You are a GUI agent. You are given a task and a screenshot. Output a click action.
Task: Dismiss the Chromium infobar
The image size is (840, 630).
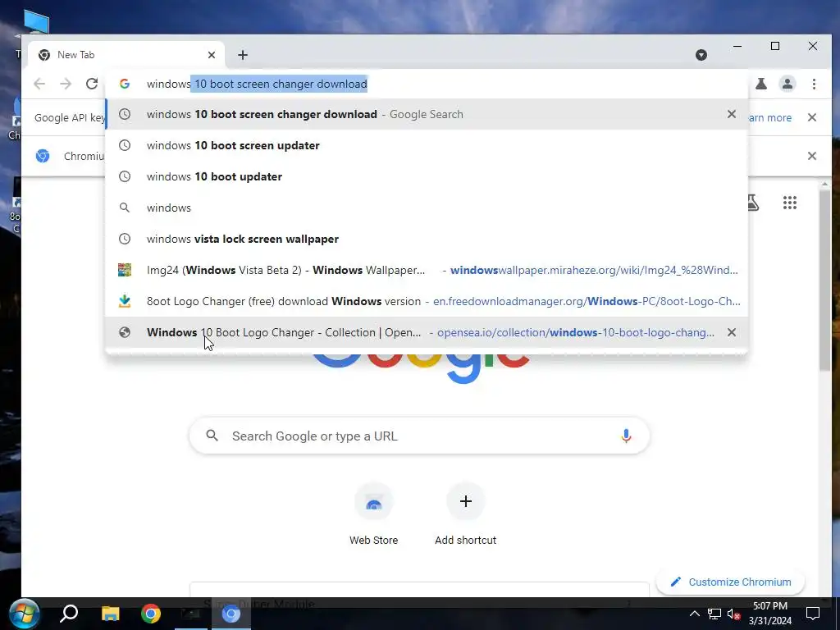point(811,156)
